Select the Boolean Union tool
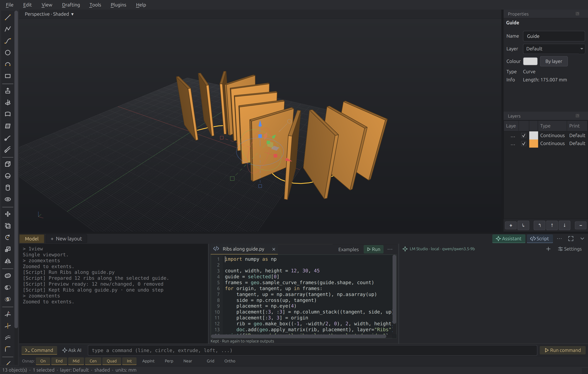Viewport: 588px width, 374px height. 8,276
